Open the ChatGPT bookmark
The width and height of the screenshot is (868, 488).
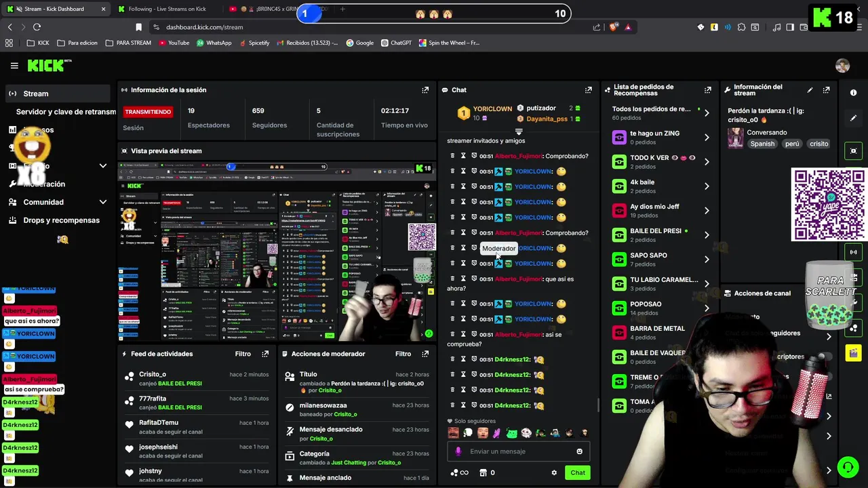pyautogui.click(x=395, y=43)
